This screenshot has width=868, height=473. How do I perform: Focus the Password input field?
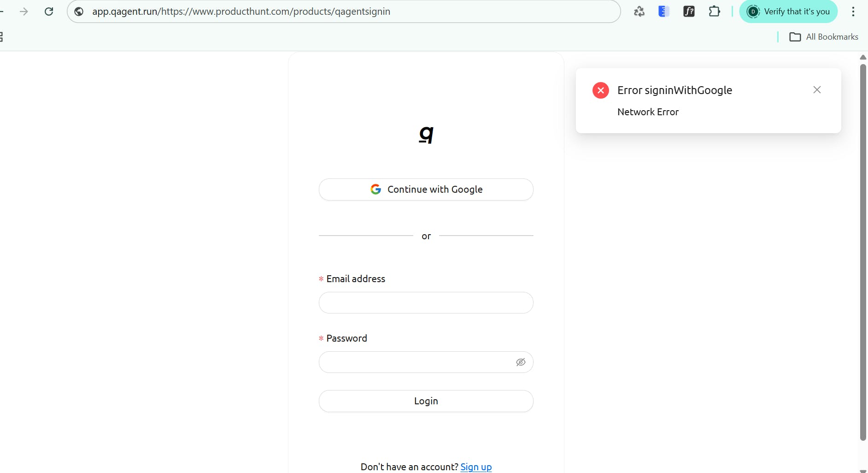(x=415, y=362)
